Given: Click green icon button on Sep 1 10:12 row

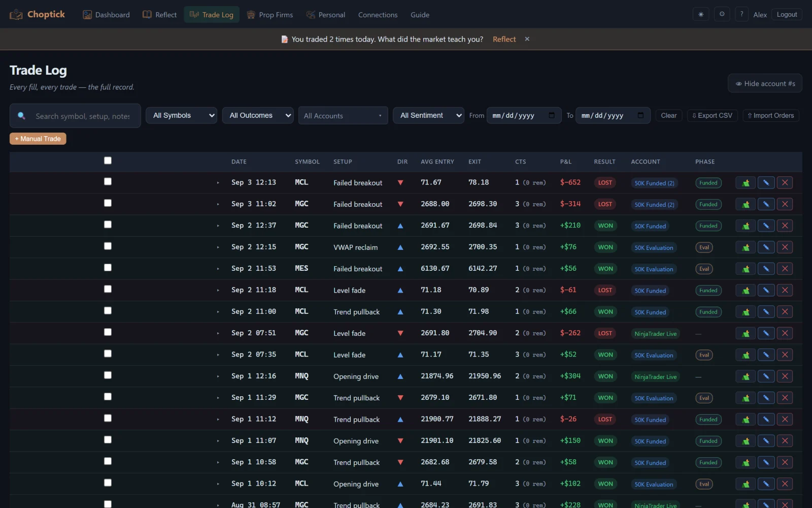Looking at the screenshot, I should 746,484.
